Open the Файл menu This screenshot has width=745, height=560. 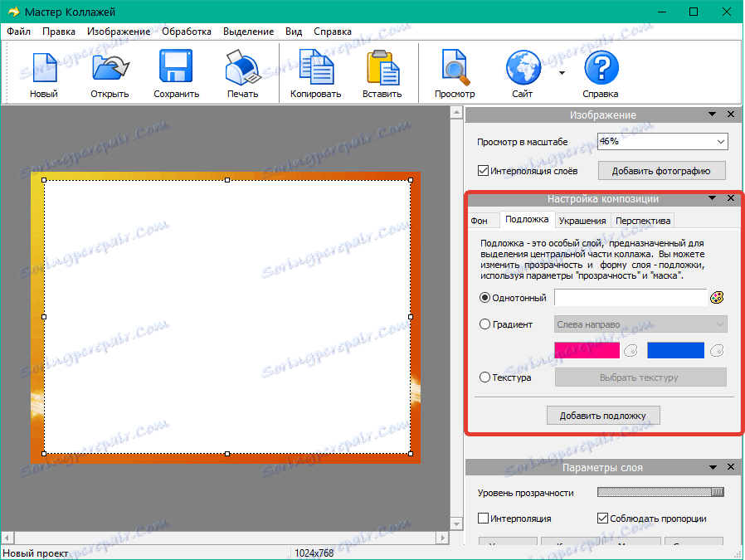[18, 32]
